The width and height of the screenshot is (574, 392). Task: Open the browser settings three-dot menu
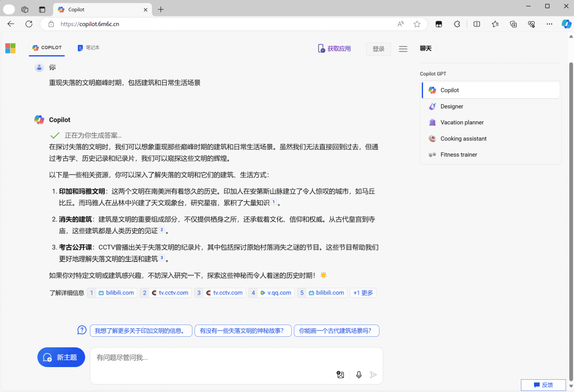pos(550,24)
